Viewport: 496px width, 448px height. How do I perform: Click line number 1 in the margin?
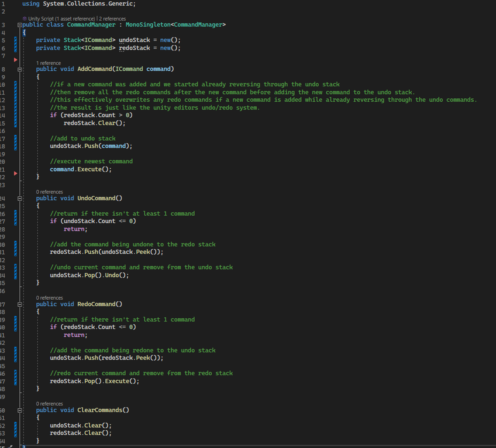coord(3,4)
